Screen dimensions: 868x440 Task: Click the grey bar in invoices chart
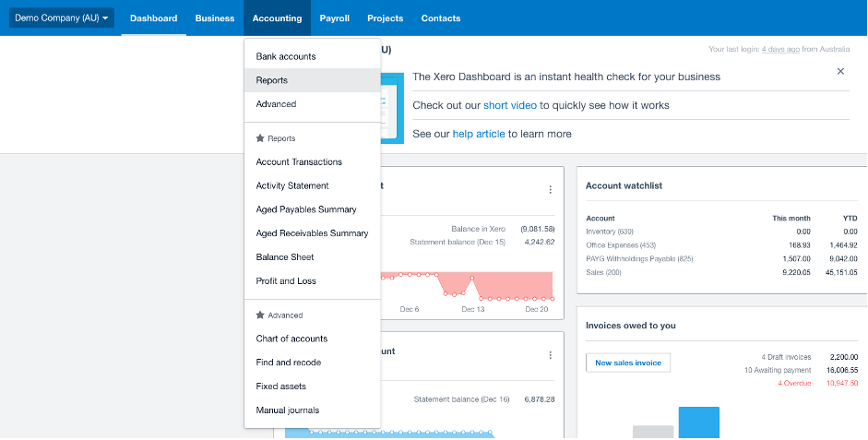point(653,433)
